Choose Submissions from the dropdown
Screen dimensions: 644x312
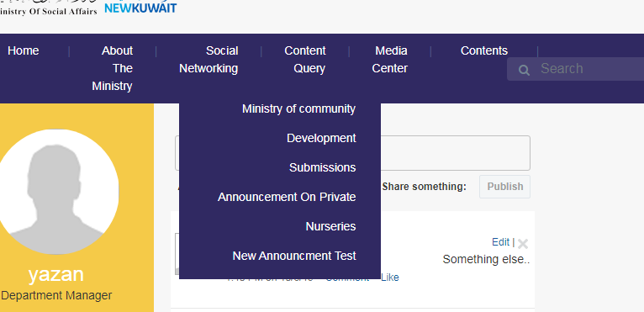[322, 167]
